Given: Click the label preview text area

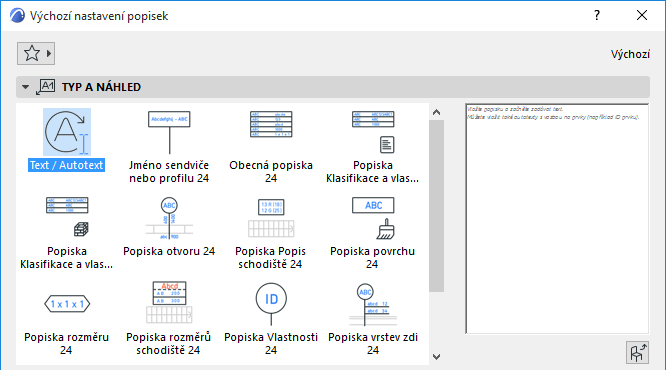Looking at the screenshot, I should pyautogui.click(x=557, y=218).
